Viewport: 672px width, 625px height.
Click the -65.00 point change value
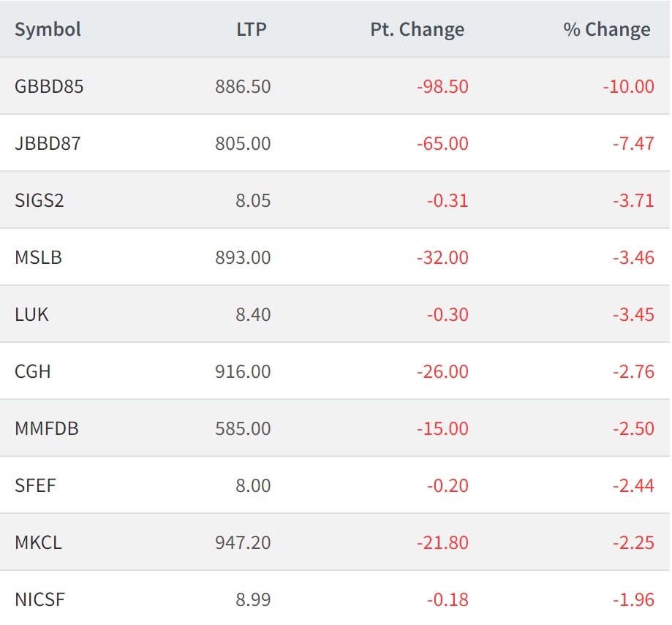(442, 143)
